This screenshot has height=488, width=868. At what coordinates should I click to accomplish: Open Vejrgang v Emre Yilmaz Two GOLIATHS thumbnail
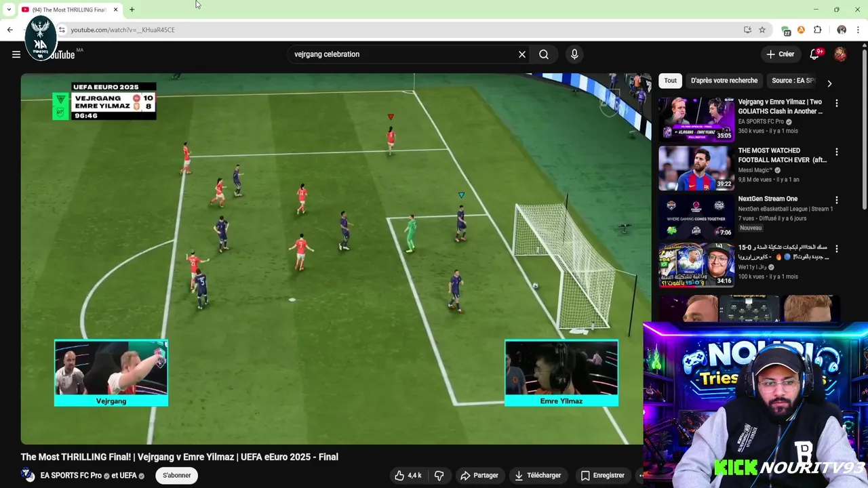(696, 119)
